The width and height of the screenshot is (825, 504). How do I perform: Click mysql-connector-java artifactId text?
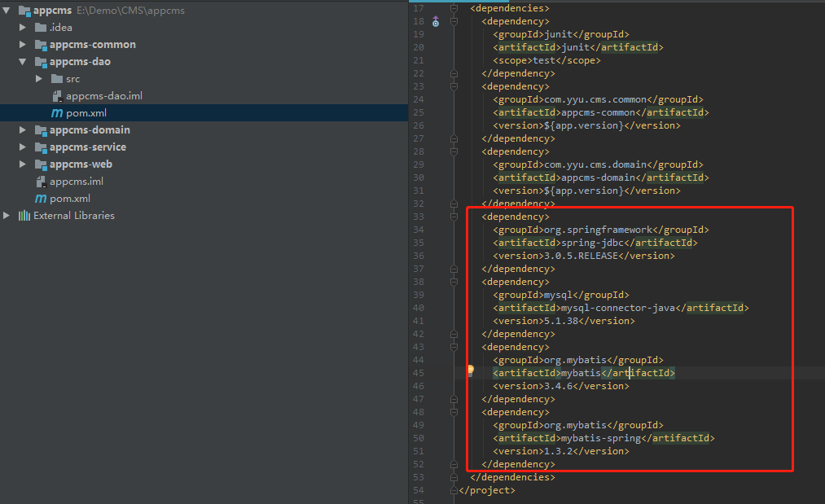618,308
